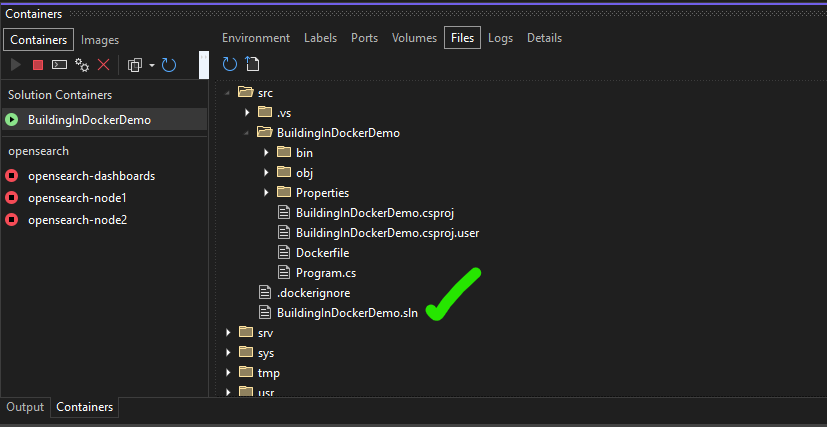This screenshot has height=427, width=827.
Task: Click the Containers panel title bar
Action: click(414, 14)
